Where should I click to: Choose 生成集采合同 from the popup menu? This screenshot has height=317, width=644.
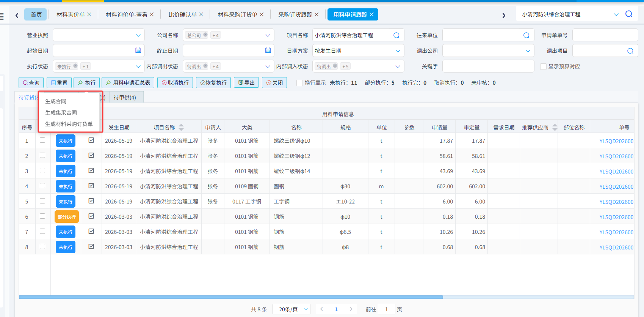[61, 113]
